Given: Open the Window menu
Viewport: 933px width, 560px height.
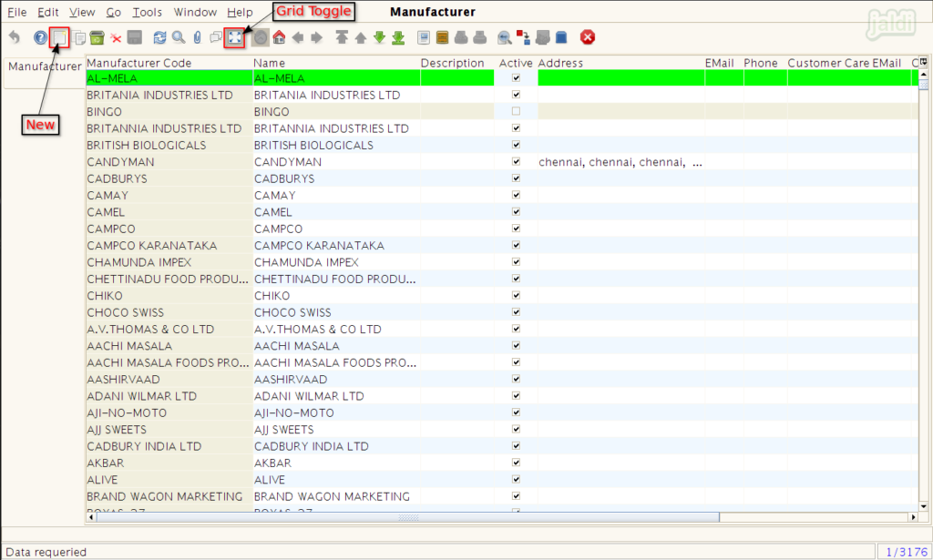Looking at the screenshot, I should point(195,12).
